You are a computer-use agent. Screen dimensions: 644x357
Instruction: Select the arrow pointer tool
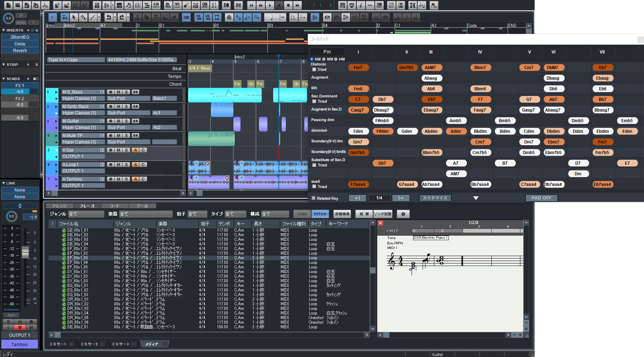pyautogui.click(x=74, y=17)
